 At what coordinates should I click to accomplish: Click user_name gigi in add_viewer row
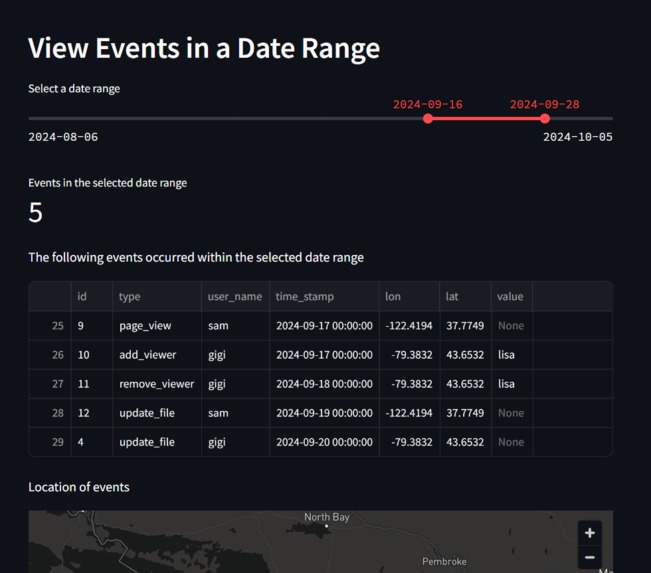click(235, 355)
